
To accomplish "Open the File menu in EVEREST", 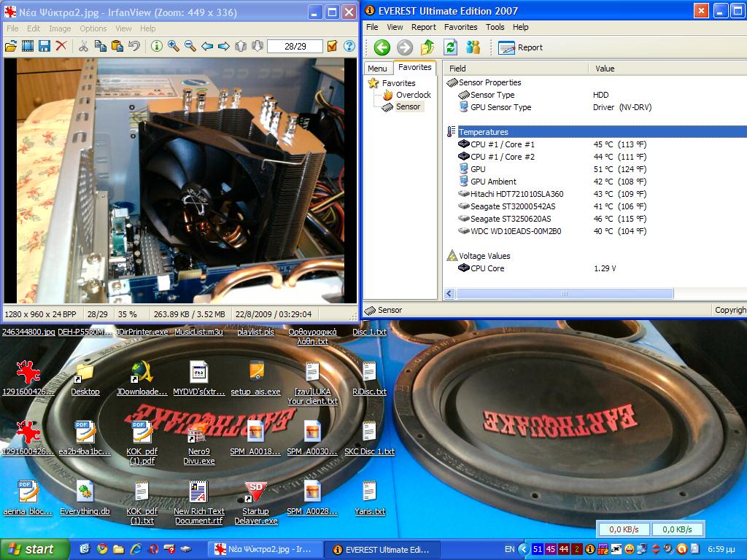I will pos(372,27).
